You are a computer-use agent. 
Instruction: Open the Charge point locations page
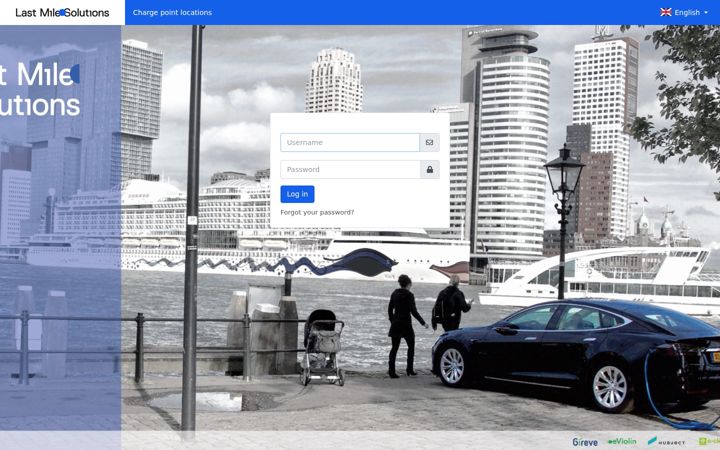click(x=172, y=12)
